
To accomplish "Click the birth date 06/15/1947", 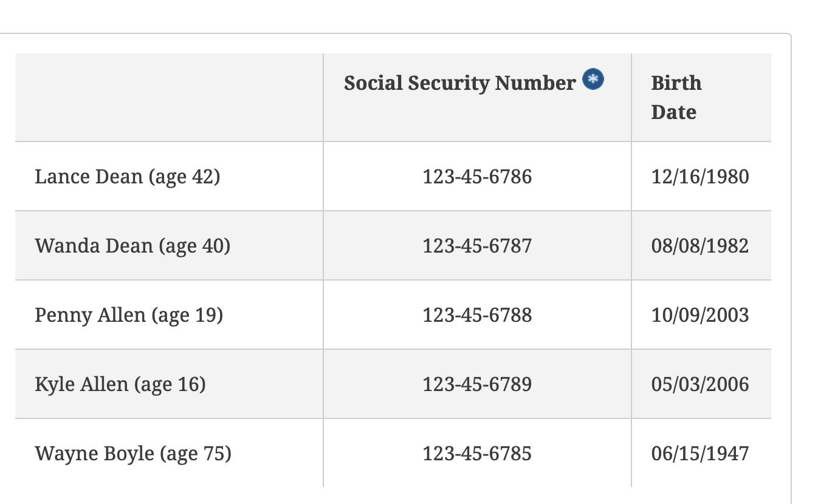I will click(700, 454).
